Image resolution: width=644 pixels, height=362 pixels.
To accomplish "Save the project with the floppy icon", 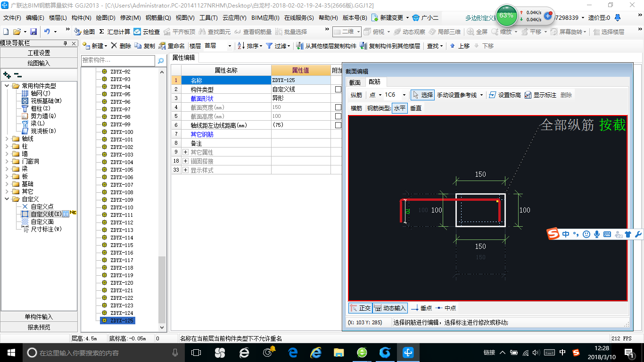I will pyautogui.click(x=33, y=32).
